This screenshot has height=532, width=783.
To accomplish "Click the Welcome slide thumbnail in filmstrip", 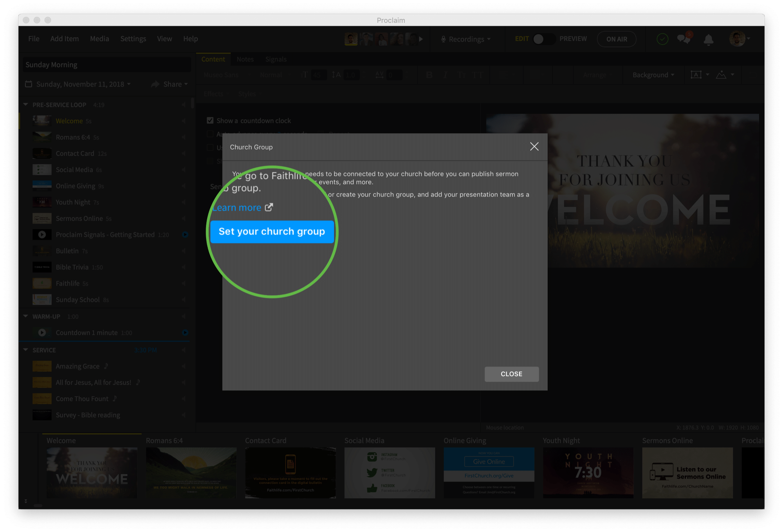I will 92,473.
